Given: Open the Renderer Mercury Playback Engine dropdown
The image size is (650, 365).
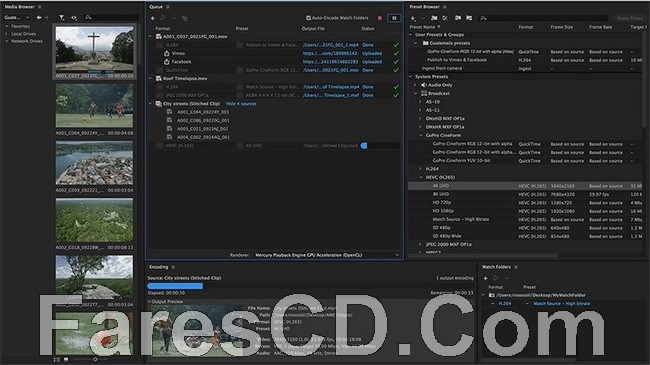Looking at the screenshot, I should click(x=327, y=255).
